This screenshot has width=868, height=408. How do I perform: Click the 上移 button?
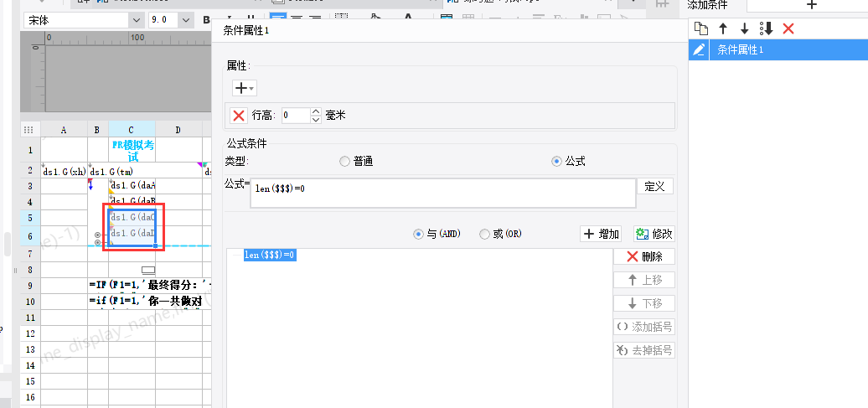644,280
